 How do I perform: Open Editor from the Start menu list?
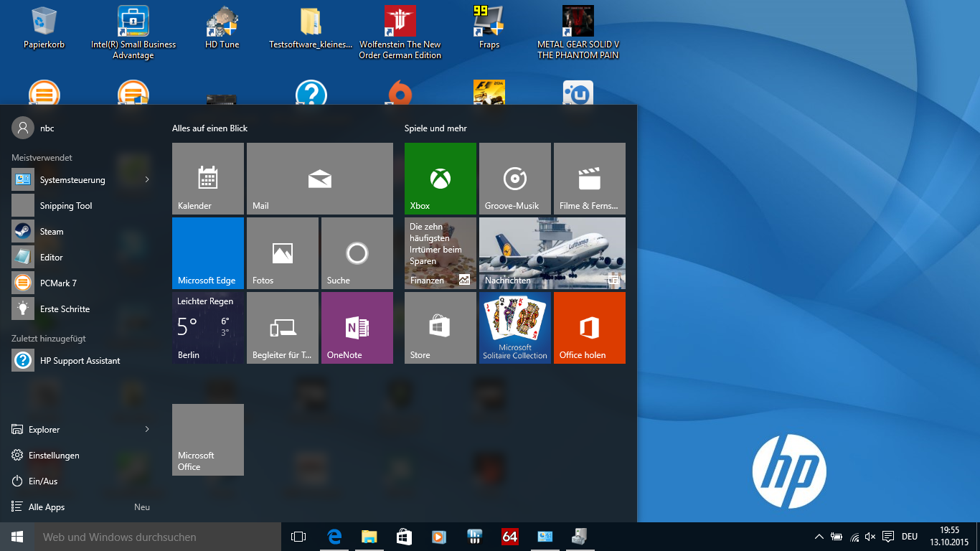(80, 257)
